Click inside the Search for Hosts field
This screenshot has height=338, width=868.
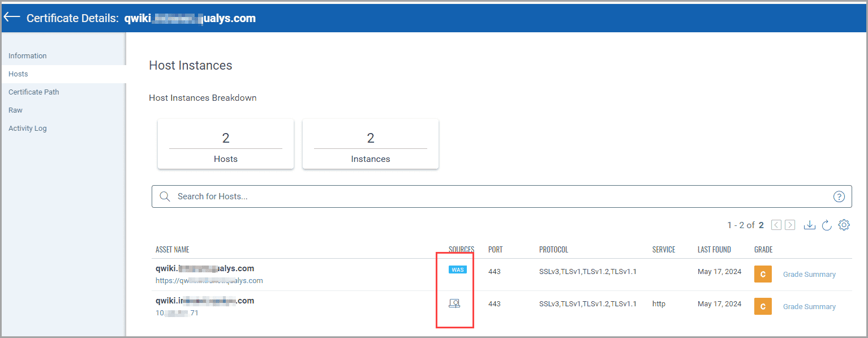pyautogui.click(x=396, y=196)
